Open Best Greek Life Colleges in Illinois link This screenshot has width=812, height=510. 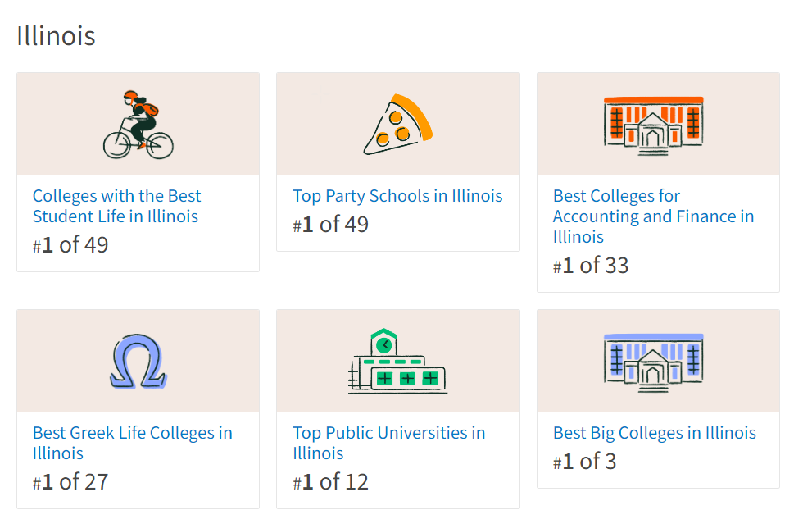click(133, 443)
